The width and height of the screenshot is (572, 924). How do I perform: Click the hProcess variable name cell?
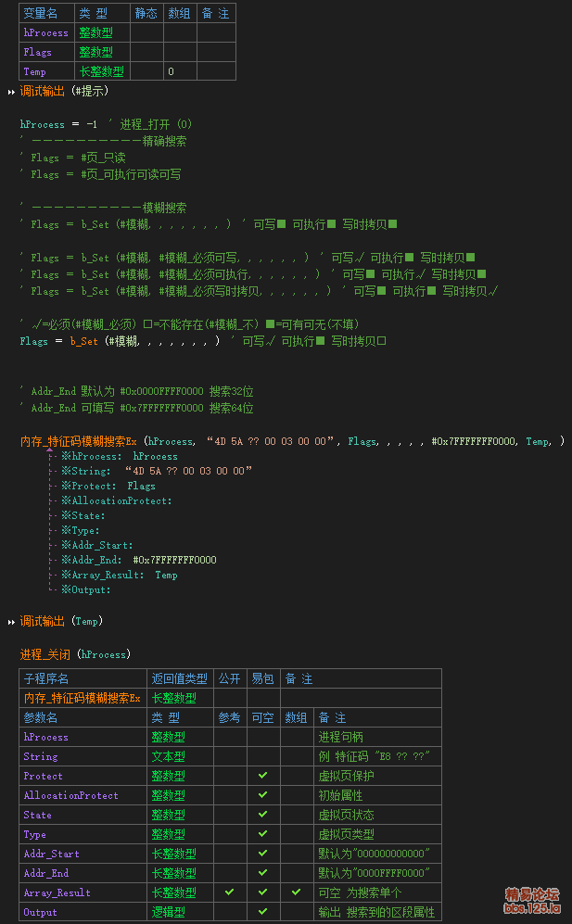[x=46, y=32]
